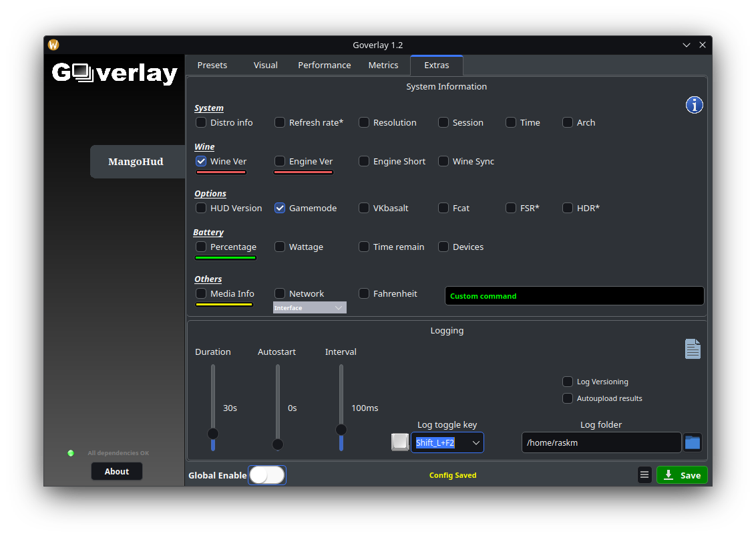Switch to the Performance tab
Image resolution: width=756 pixels, height=538 pixels.
[x=324, y=65]
